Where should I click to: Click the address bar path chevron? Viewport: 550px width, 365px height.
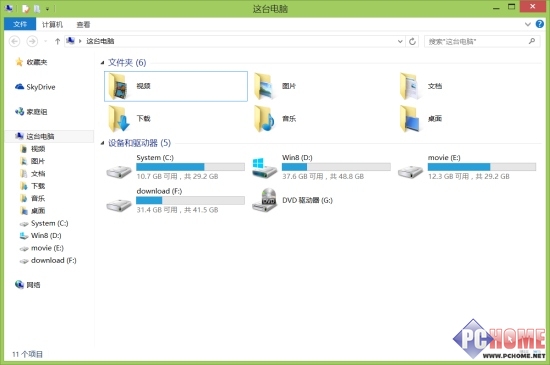pyautogui.click(x=80, y=41)
